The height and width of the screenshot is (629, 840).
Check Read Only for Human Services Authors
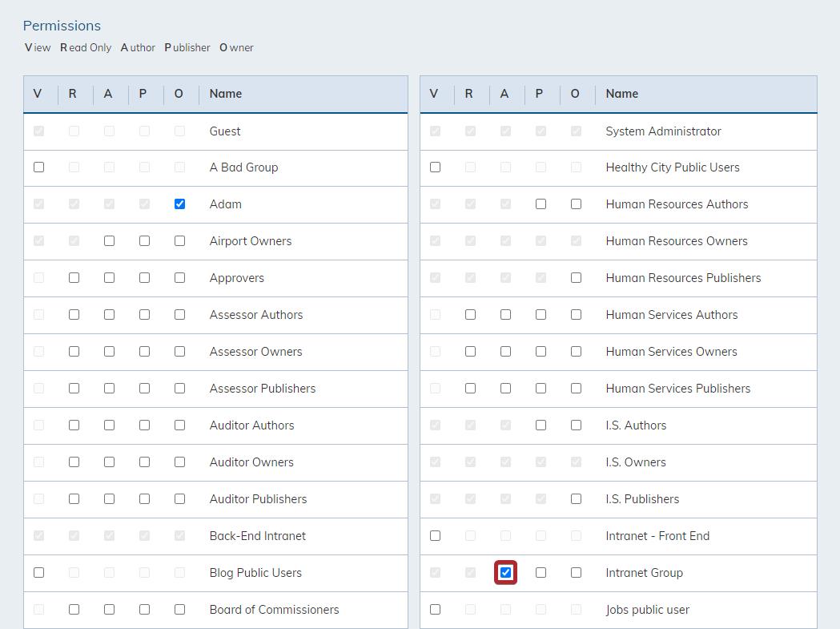470,315
